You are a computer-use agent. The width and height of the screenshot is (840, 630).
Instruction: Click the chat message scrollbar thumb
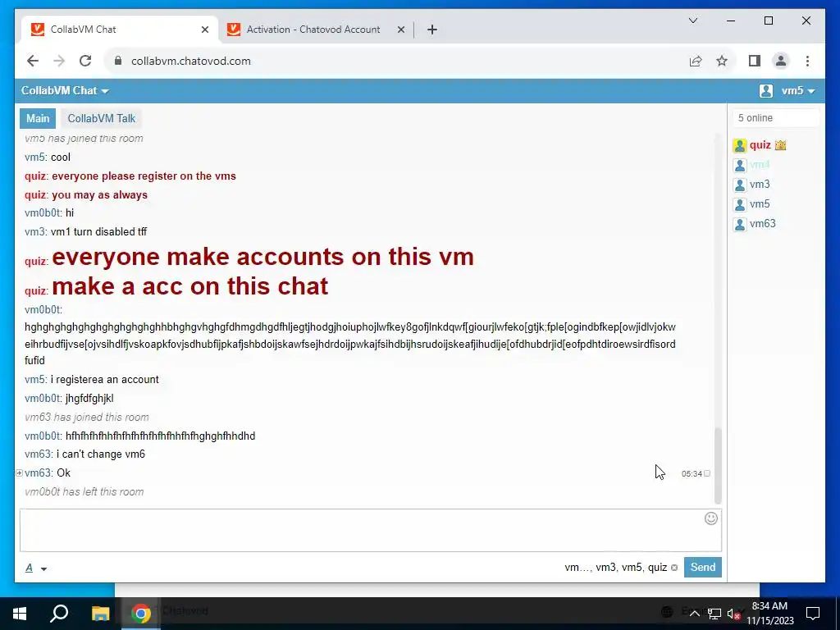718,466
